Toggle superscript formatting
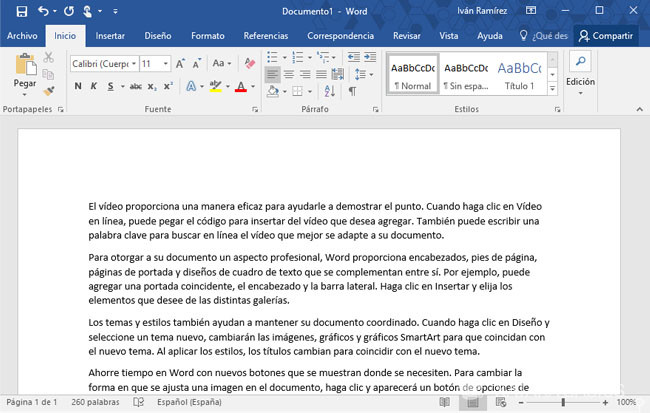Image resolution: width=650 pixels, height=413 pixels. pos(168,86)
